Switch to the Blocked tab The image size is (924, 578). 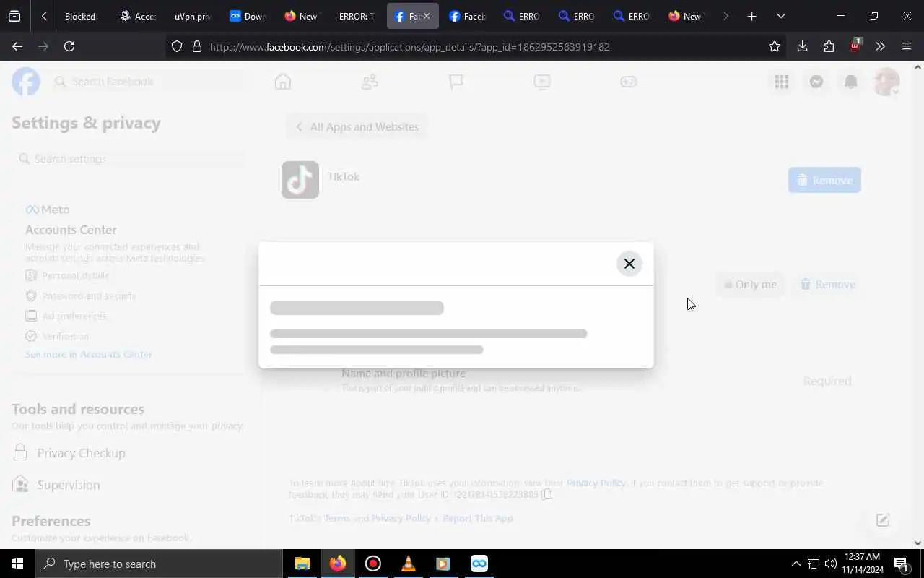[80, 16]
